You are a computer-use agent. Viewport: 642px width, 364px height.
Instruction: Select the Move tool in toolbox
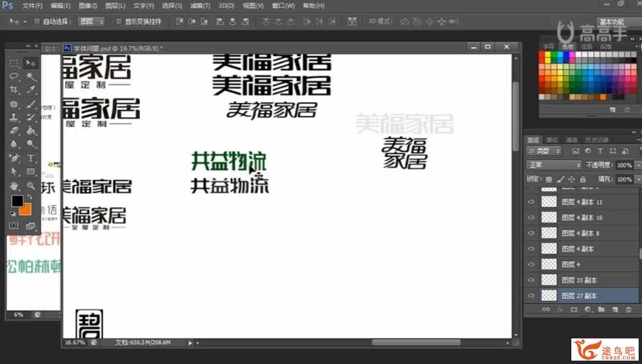click(31, 63)
